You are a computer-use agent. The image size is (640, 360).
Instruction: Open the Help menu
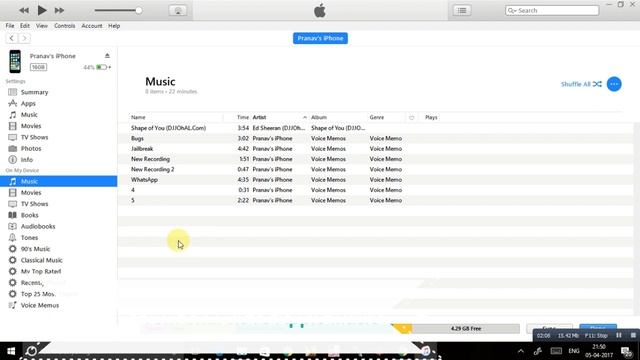(114, 26)
